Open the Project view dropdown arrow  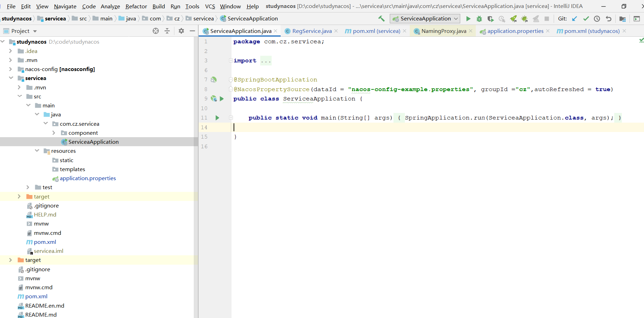coord(35,31)
